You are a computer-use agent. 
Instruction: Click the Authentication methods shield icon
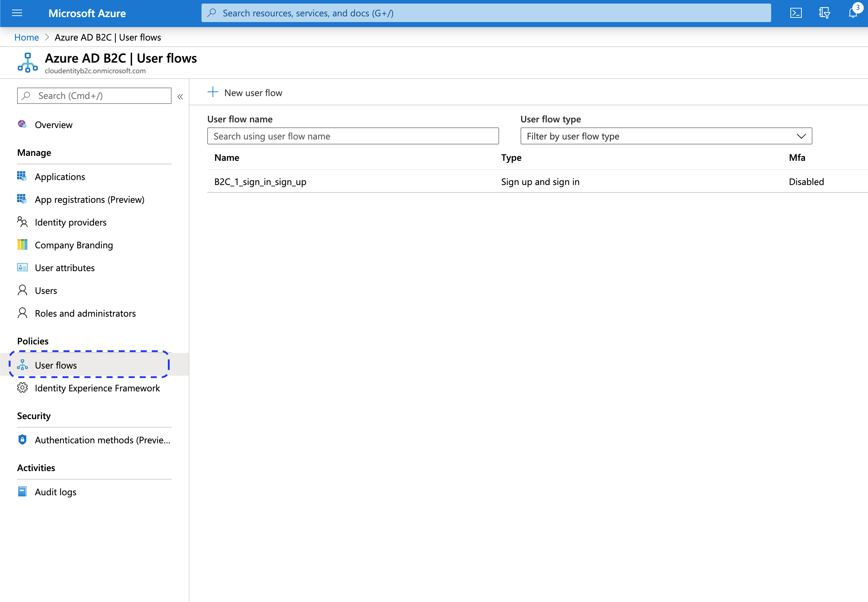pos(22,439)
